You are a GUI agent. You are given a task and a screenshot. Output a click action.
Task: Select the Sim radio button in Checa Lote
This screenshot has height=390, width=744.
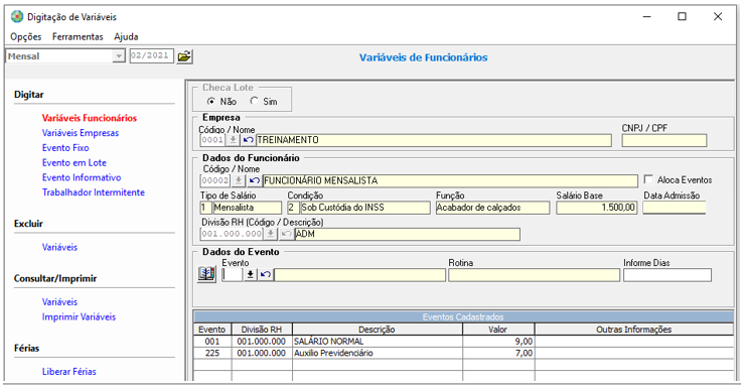254,101
